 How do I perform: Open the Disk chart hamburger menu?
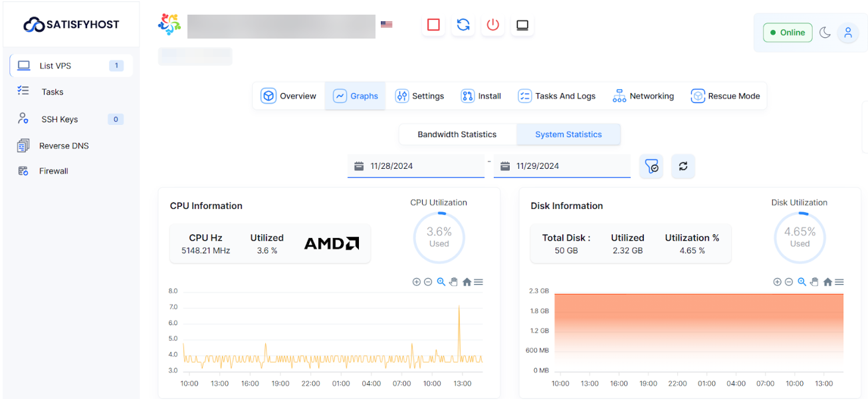839,282
